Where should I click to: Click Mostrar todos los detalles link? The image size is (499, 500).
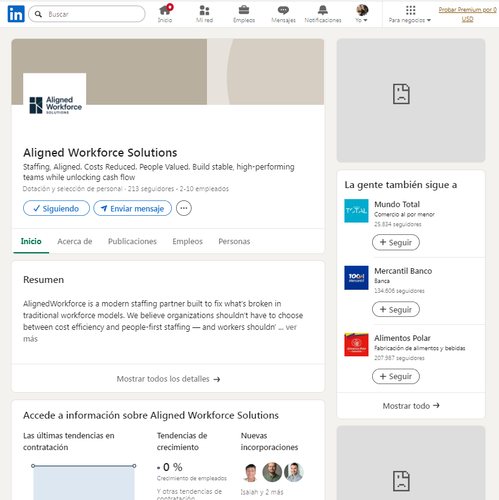point(168,379)
